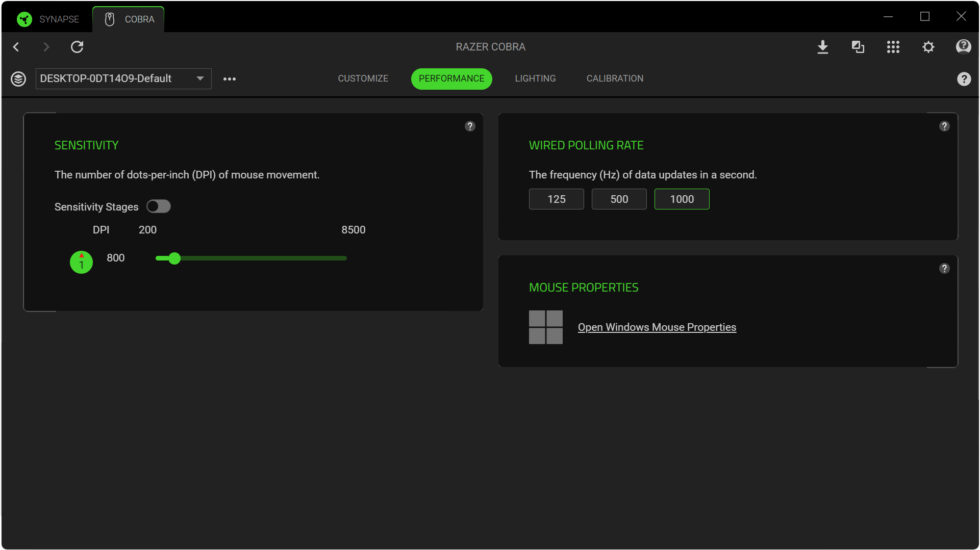
Task: Click the refresh icon in the navigation bar
Action: pyautogui.click(x=77, y=47)
